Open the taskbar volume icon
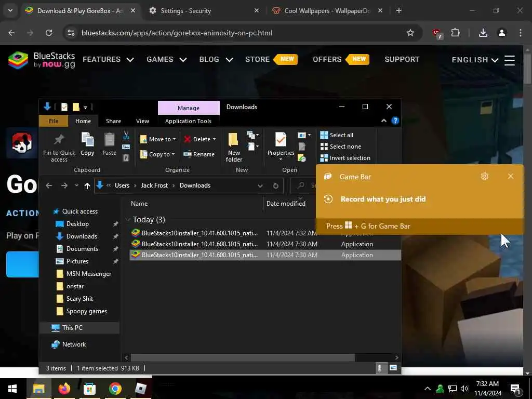Screen dimensions: 532x399 tap(464, 389)
